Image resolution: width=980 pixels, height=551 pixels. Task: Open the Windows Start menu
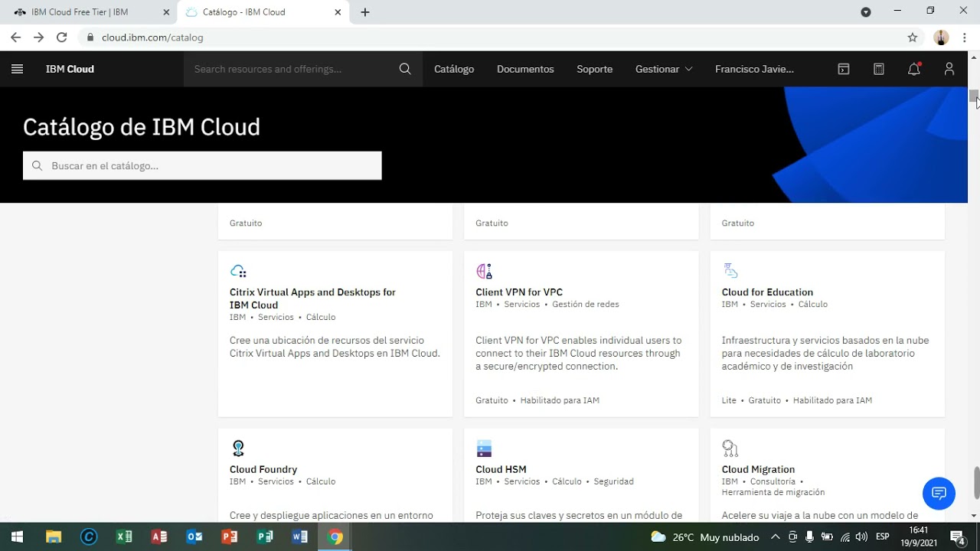(x=17, y=536)
